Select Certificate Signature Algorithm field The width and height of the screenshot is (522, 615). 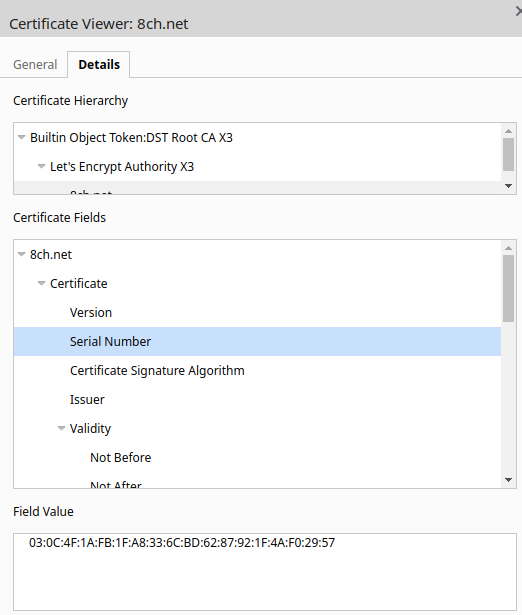[x=257, y=371]
